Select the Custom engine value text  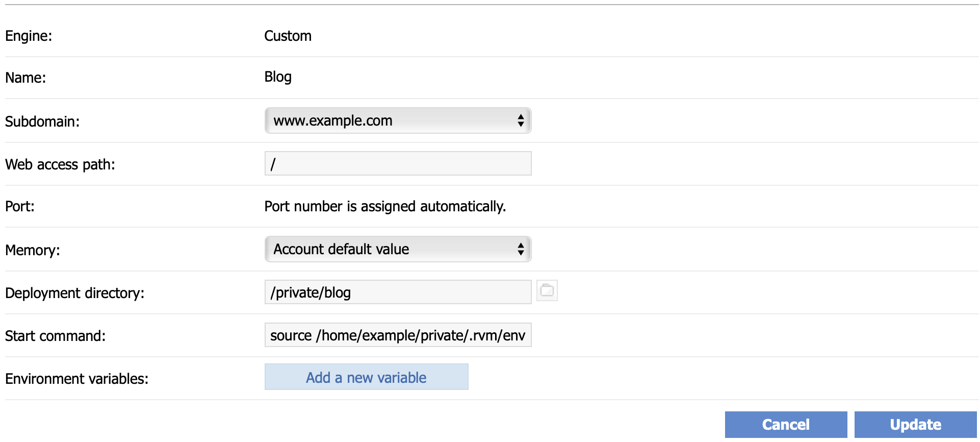[288, 36]
